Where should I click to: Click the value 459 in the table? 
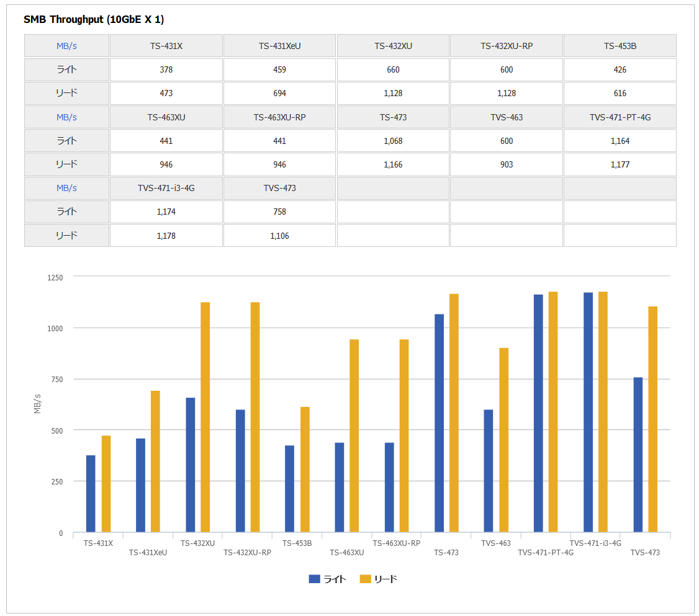[x=279, y=69]
